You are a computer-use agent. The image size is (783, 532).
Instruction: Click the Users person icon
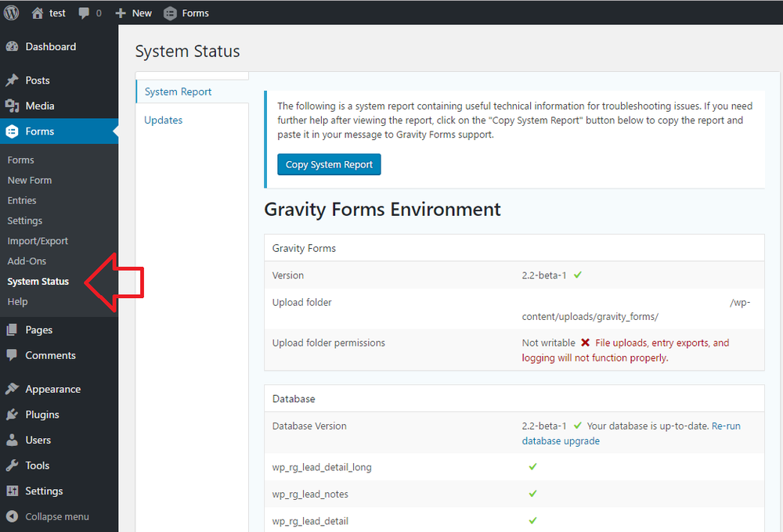(x=12, y=440)
